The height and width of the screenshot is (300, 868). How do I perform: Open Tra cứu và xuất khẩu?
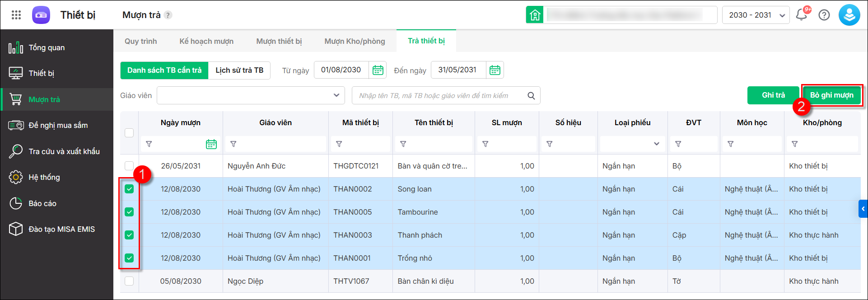click(57, 151)
